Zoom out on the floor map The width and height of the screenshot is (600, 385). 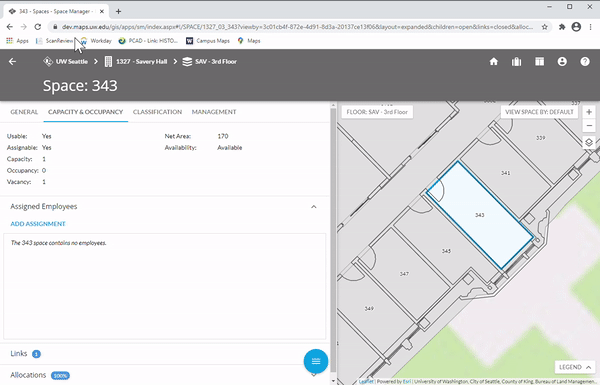tap(589, 126)
